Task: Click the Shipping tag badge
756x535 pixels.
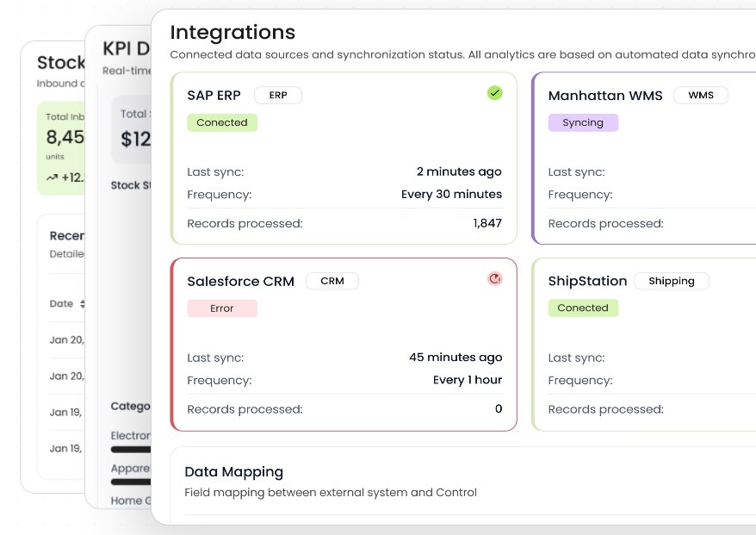Action: [x=672, y=281]
